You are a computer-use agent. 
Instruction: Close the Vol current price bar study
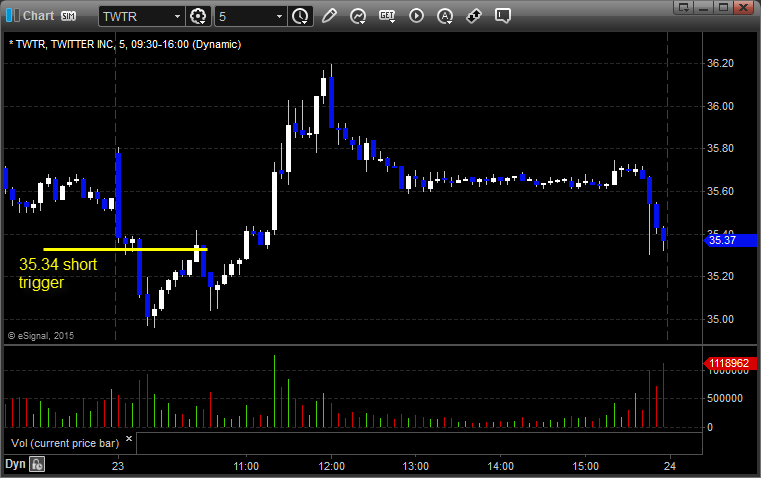coord(129,439)
